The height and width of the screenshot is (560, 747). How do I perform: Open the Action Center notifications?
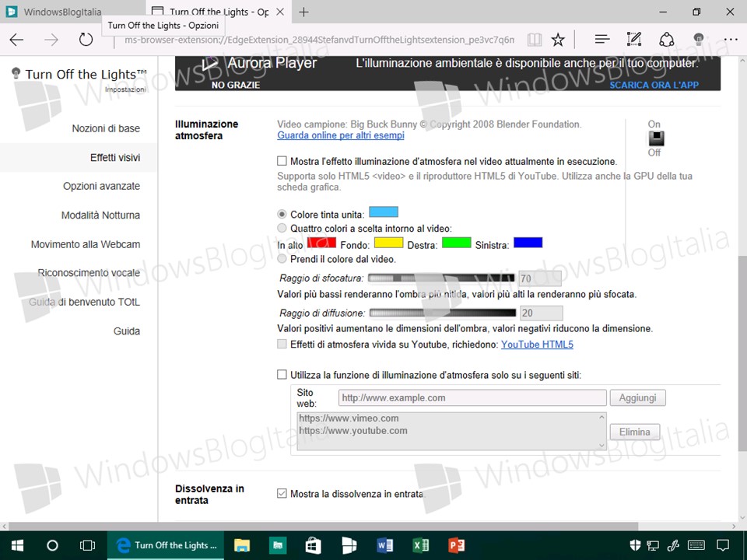point(723,545)
